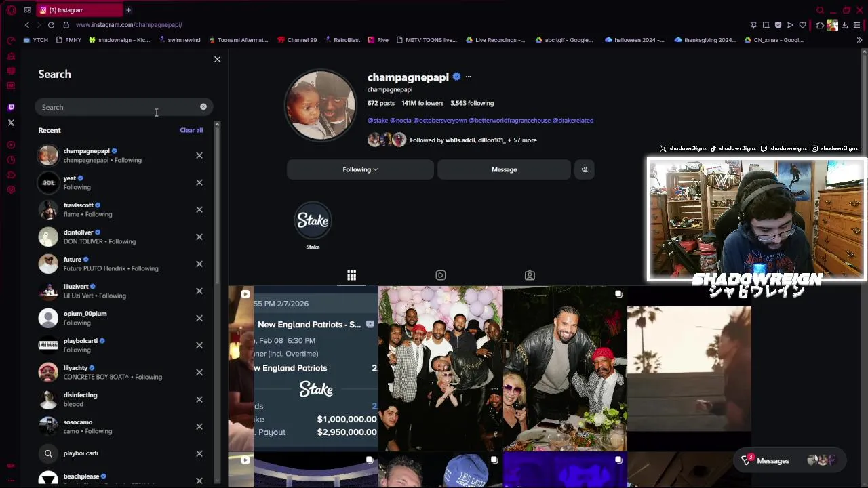Switch to the Posts grid tab
This screenshot has width=868, height=488.
coord(351,275)
